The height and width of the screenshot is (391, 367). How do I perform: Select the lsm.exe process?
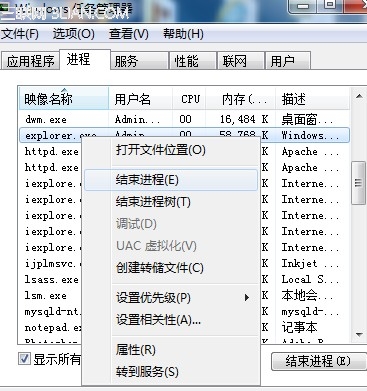(46, 295)
